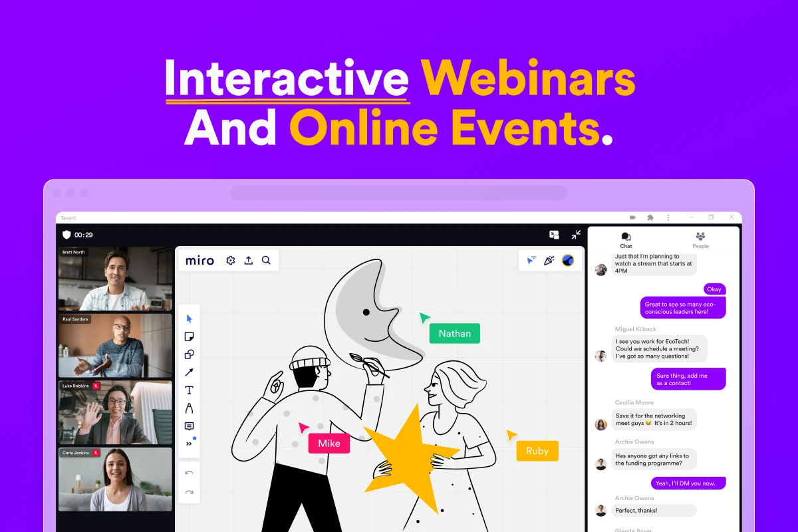This screenshot has height=532, width=798.
Task: Select the arrow connector tool
Action: (189, 372)
